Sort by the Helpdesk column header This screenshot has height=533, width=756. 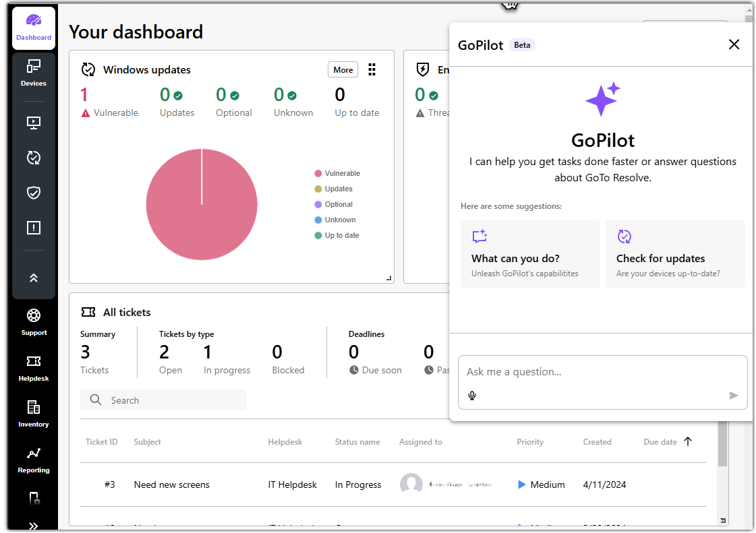pos(285,442)
